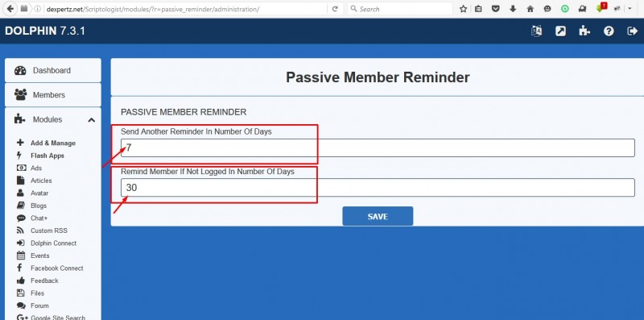Viewport: 644px width, 320px height.
Task: Focus Send Another Reminder days field
Action: tap(378, 148)
